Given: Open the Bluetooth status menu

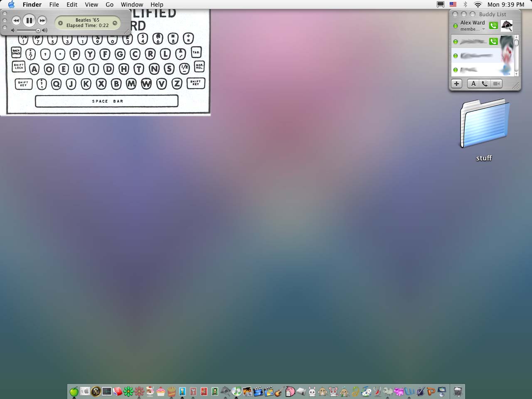Looking at the screenshot, I should pos(465,5).
